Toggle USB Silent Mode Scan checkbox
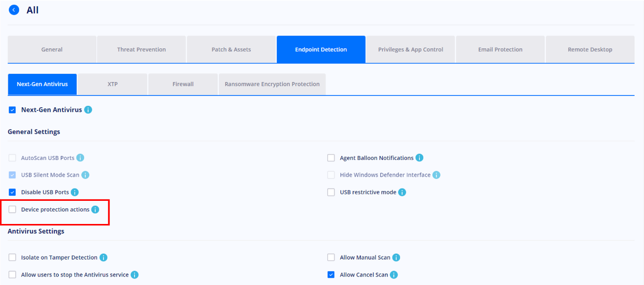 click(x=12, y=175)
